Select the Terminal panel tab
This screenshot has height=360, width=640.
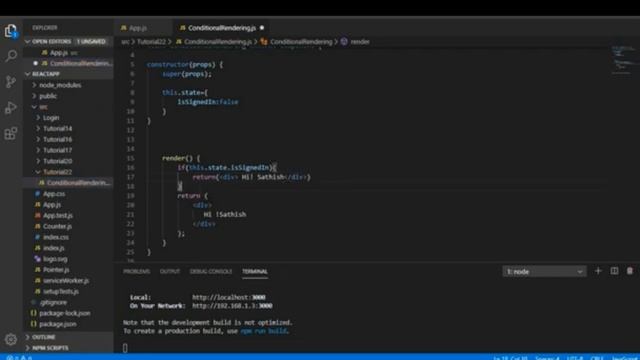pyautogui.click(x=255, y=271)
